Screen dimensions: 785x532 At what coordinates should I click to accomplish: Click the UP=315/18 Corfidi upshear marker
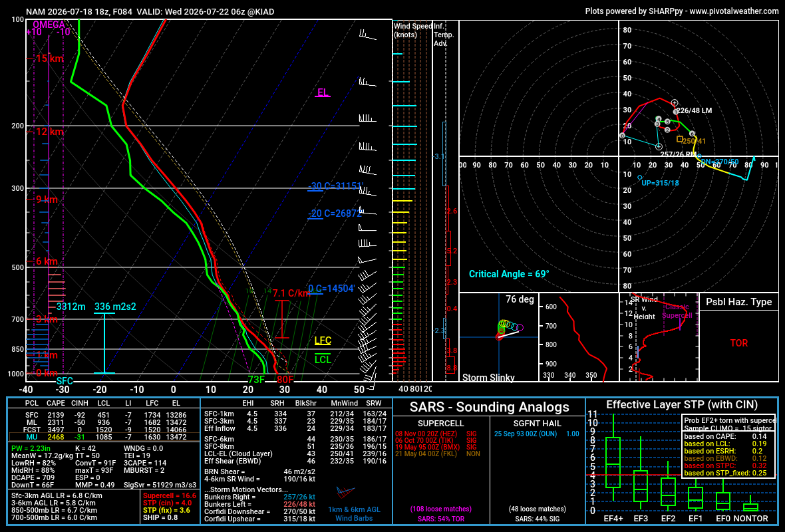(x=640, y=177)
